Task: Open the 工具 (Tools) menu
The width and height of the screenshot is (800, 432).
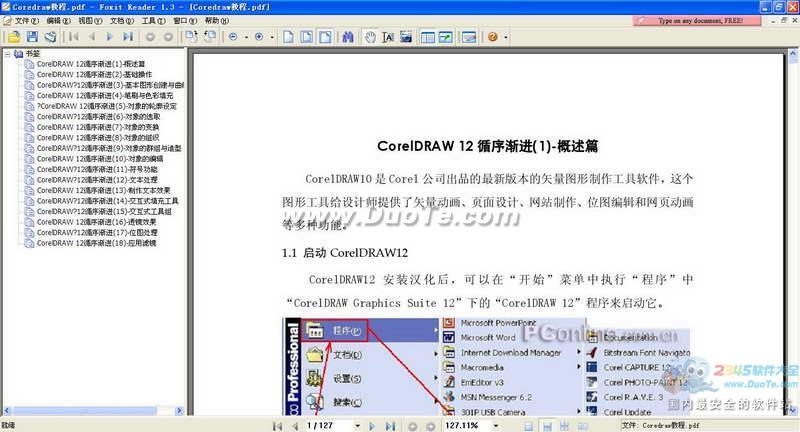Action: pyautogui.click(x=153, y=20)
